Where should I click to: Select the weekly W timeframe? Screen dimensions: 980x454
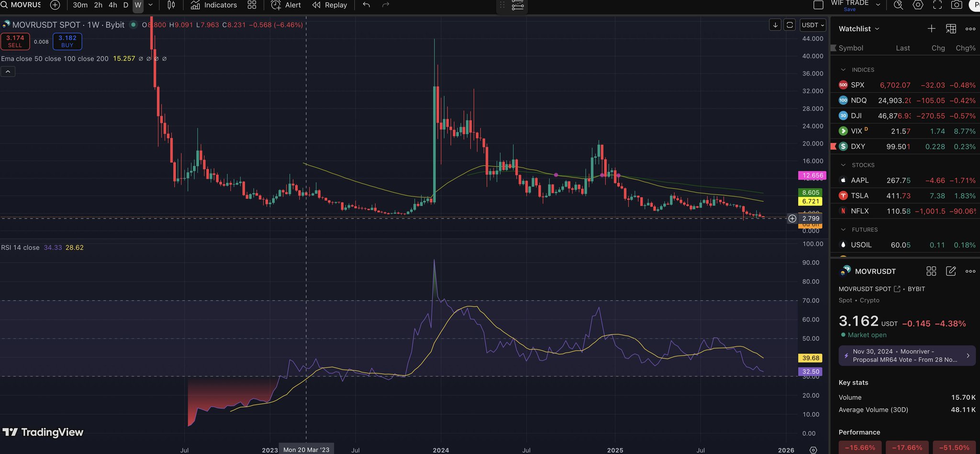tap(138, 5)
